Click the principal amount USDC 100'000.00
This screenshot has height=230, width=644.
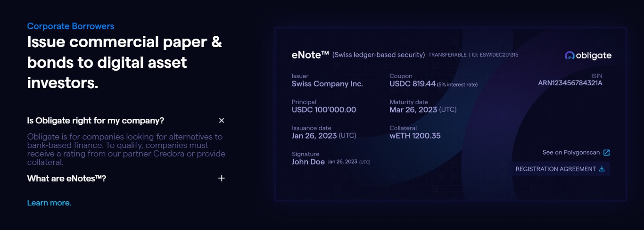324,110
